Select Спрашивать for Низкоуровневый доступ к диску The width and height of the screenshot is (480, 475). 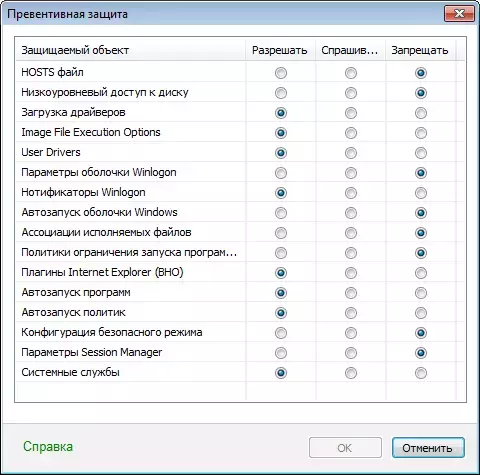tap(351, 93)
